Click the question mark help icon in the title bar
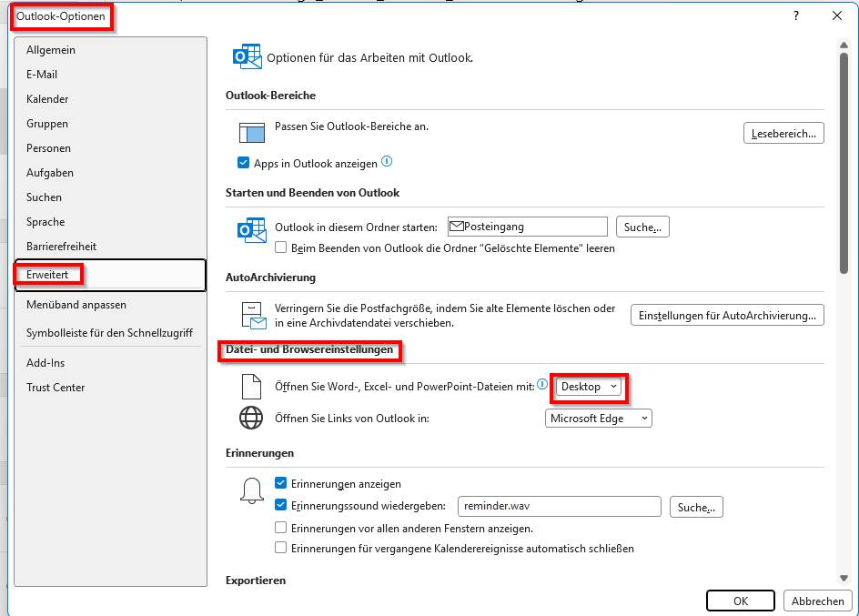The image size is (859, 616). point(796,15)
